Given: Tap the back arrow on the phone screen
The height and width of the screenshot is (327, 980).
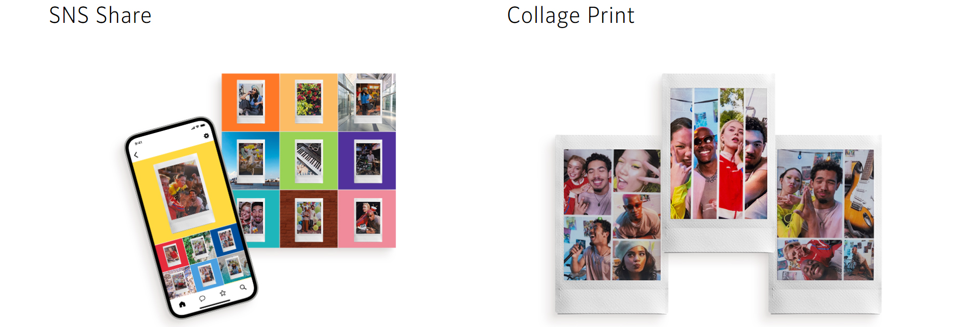Looking at the screenshot, I should pyautogui.click(x=136, y=155).
